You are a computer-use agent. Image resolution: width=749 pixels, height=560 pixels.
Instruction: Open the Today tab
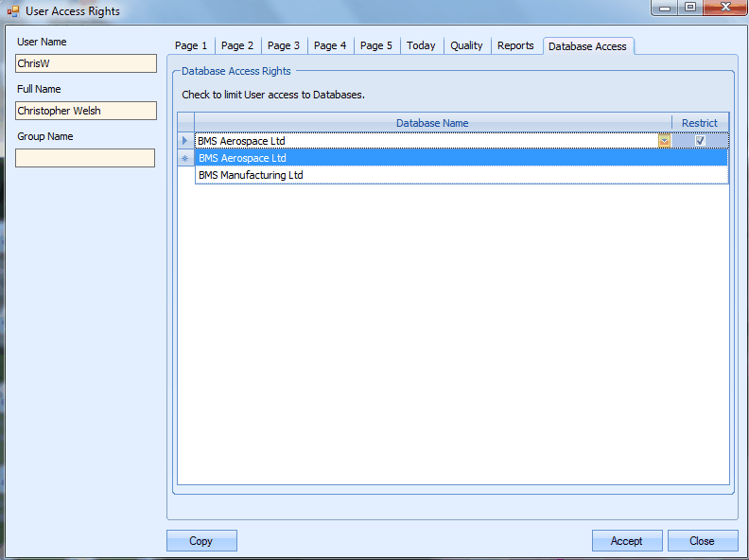(x=421, y=45)
